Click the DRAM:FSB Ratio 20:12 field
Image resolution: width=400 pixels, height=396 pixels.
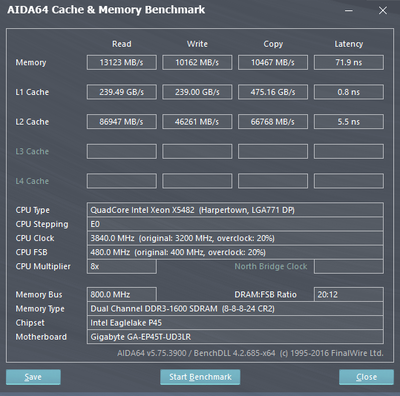click(x=349, y=294)
